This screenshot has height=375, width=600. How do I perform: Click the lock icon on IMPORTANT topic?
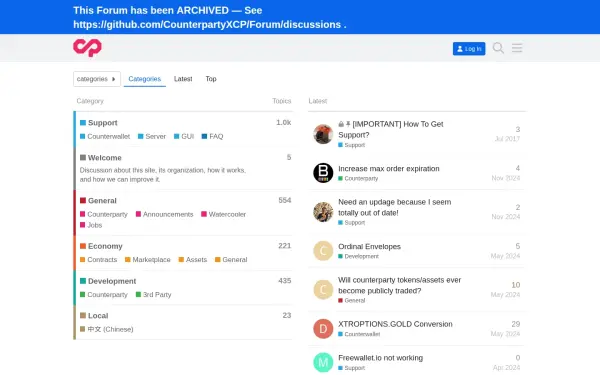[341, 124]
